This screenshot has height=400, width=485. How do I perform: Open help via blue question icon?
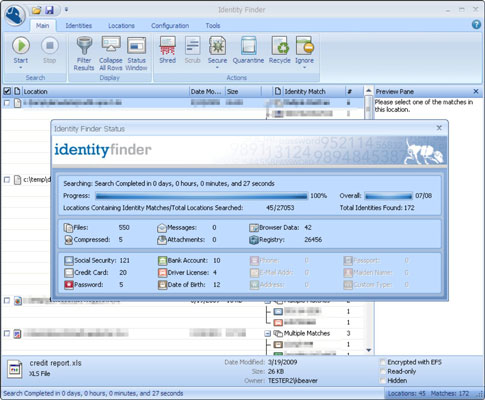click(476, 25)
